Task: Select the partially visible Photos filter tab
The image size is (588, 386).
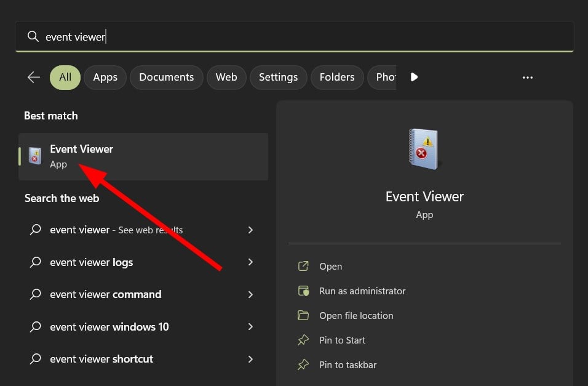Action: click(382, 78)
